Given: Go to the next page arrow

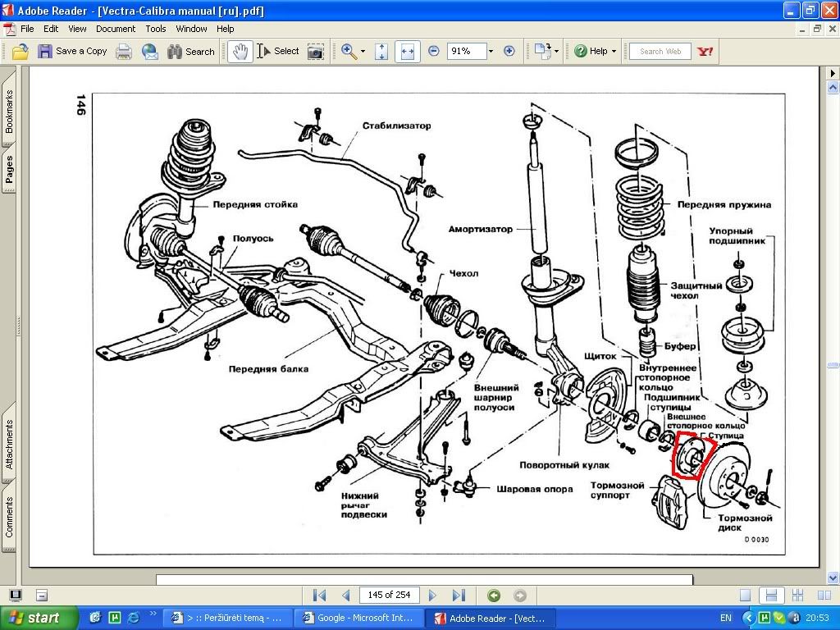Looking at the screenshot, I should (x=432, y=595).
